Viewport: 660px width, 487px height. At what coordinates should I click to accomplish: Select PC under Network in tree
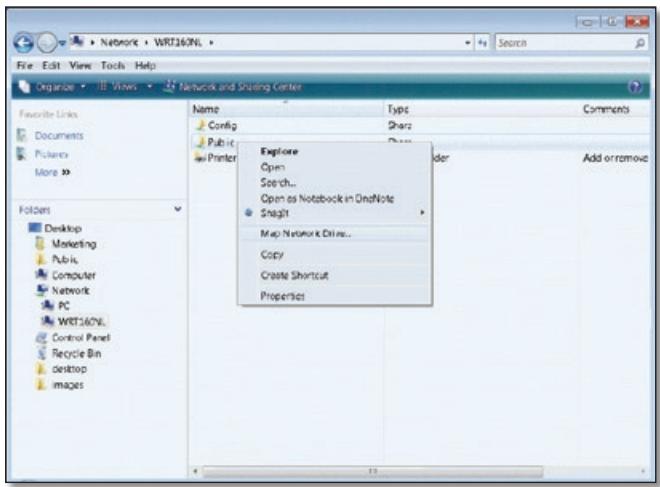(x=64, y=306)
